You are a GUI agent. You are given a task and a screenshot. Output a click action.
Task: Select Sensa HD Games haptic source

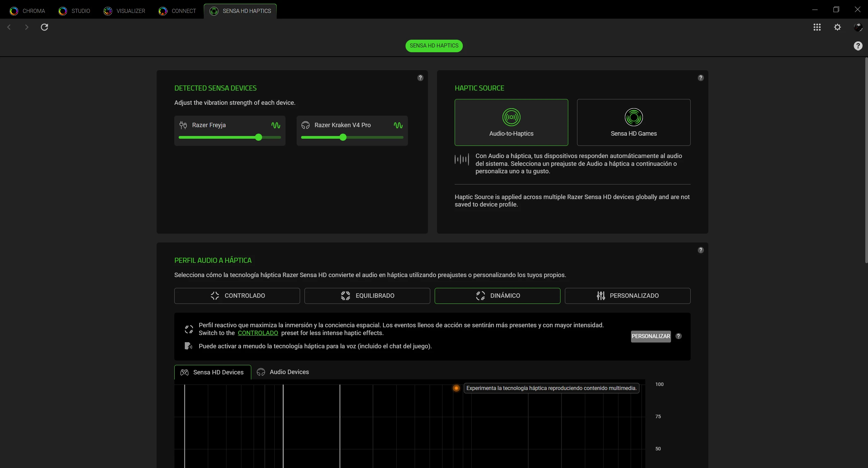click(x=634, y=122)
